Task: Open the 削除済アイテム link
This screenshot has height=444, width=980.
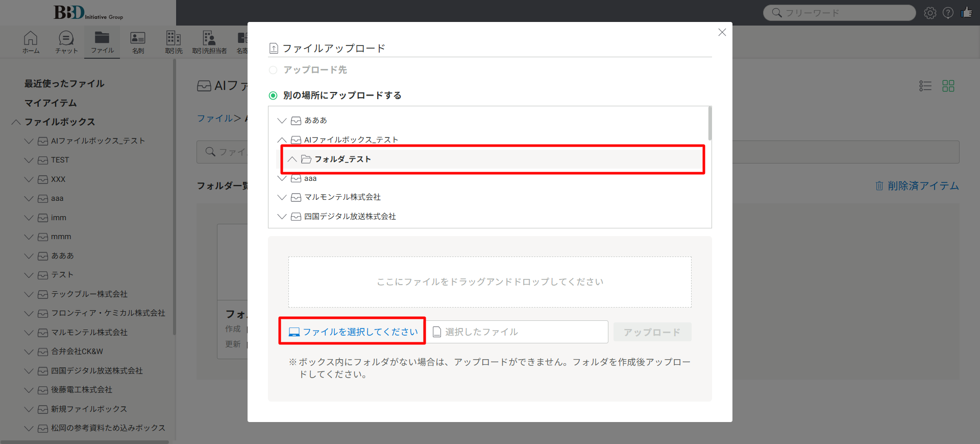Action: coord(917,186)
